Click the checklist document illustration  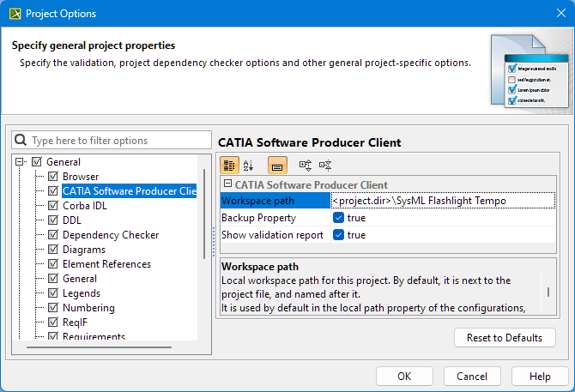(x=528, y=72)
